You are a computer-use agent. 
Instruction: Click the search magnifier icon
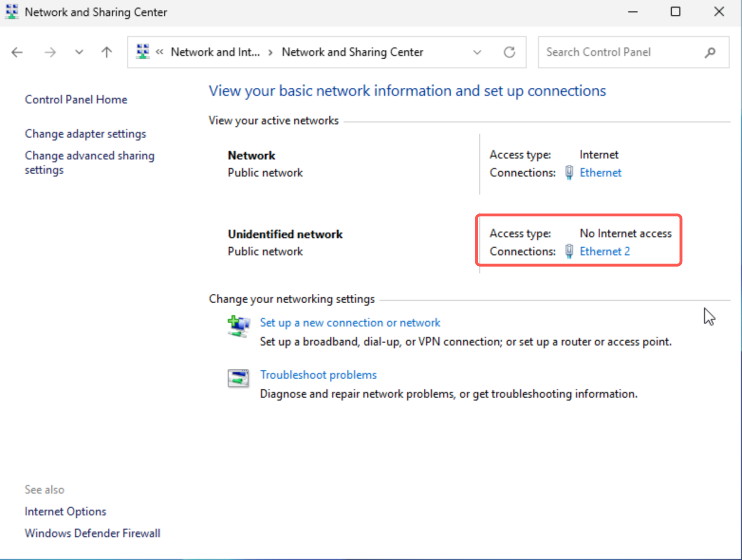pos(710,52)
